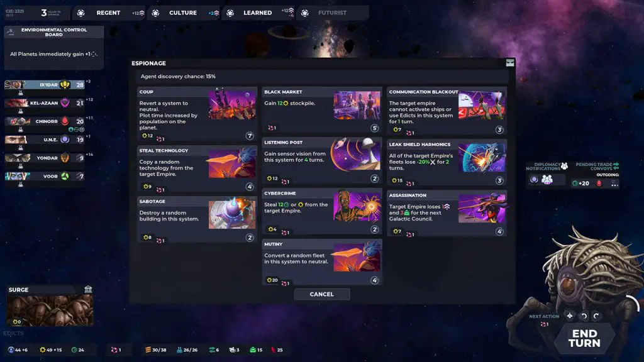Open the diplomacy group notification icon

[547, 179]
